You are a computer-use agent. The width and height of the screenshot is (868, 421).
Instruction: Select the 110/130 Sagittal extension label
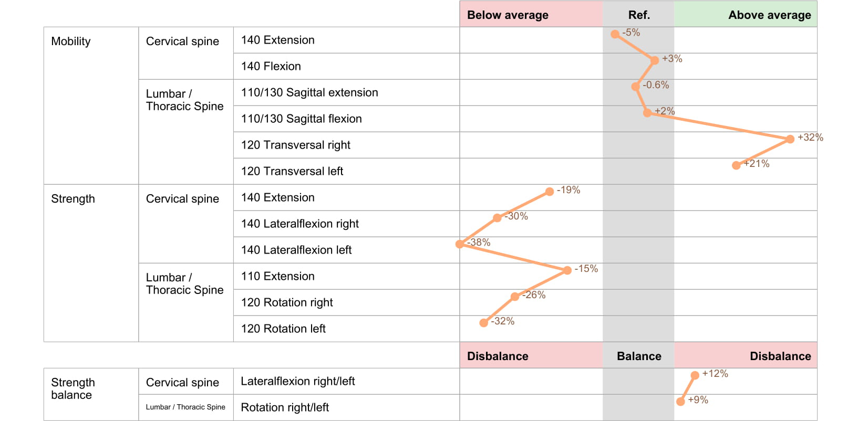[x=309, y=92]
